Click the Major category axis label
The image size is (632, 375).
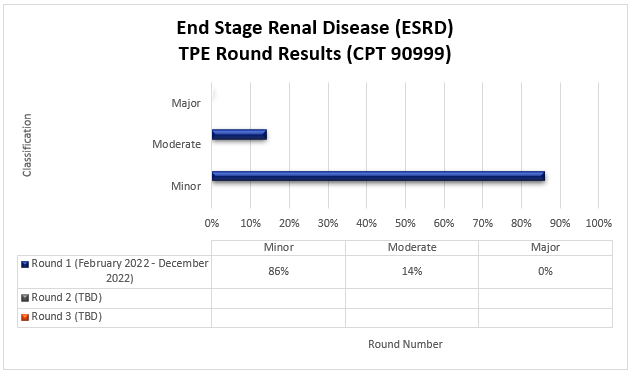point(186,103)
